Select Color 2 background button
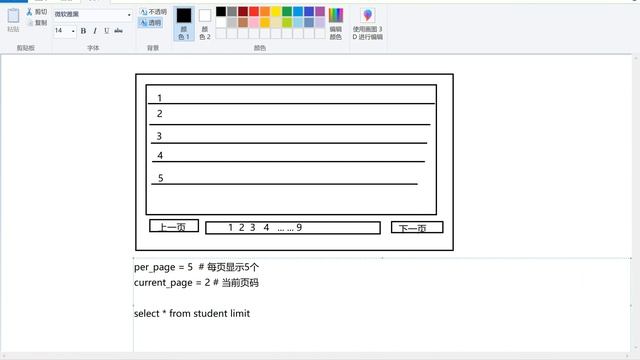Screen dimensions: 640x360 click(x=205, y=24)
